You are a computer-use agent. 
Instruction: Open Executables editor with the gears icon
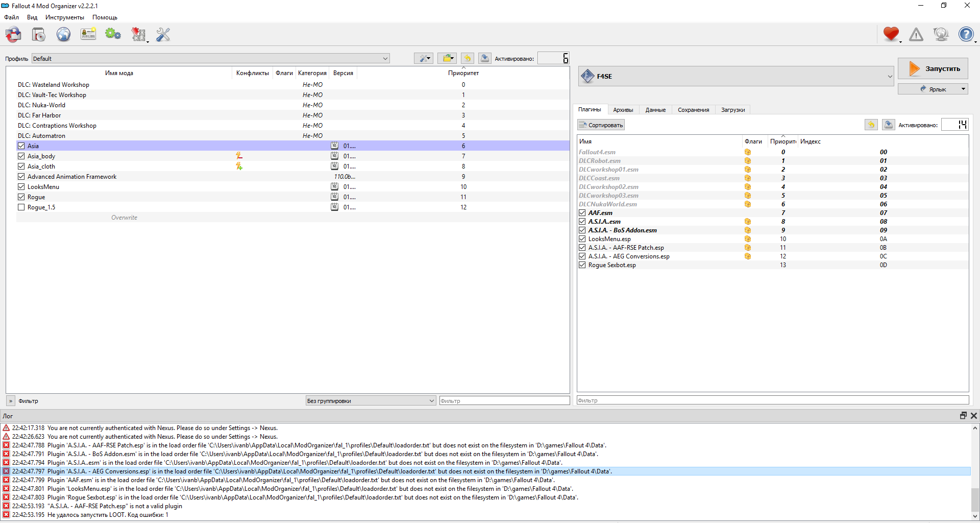(x=113, y=35)
